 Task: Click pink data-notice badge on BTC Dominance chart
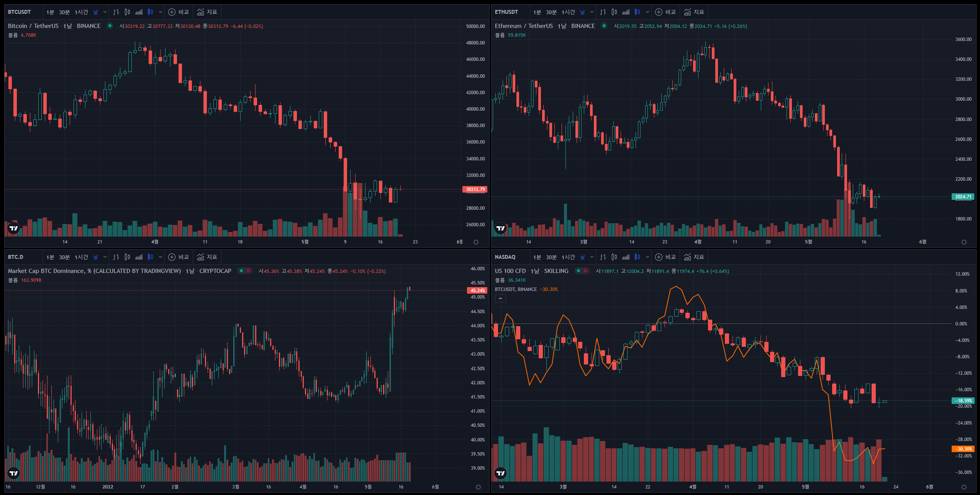(248, 271)
